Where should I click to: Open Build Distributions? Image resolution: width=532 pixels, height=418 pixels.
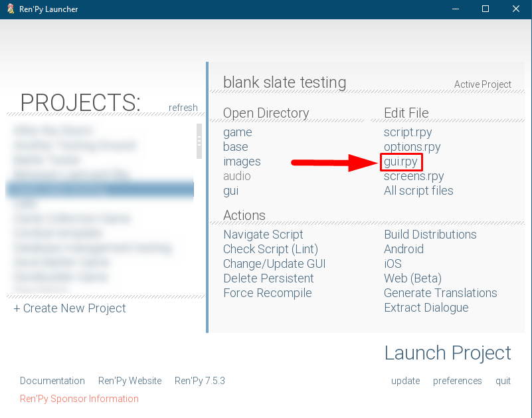click(430, 235)
